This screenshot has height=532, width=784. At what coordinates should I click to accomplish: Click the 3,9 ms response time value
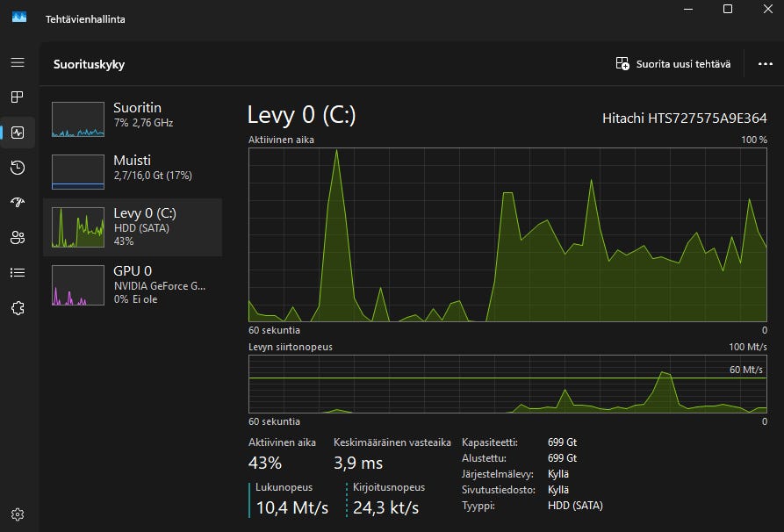(358, 463)
